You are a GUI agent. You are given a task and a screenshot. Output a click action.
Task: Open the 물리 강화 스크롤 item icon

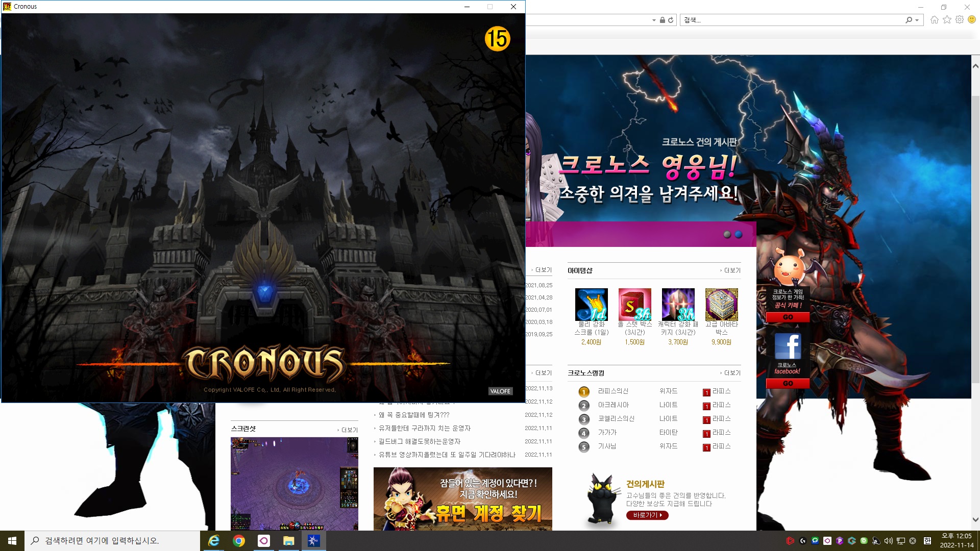coord(591,305)
